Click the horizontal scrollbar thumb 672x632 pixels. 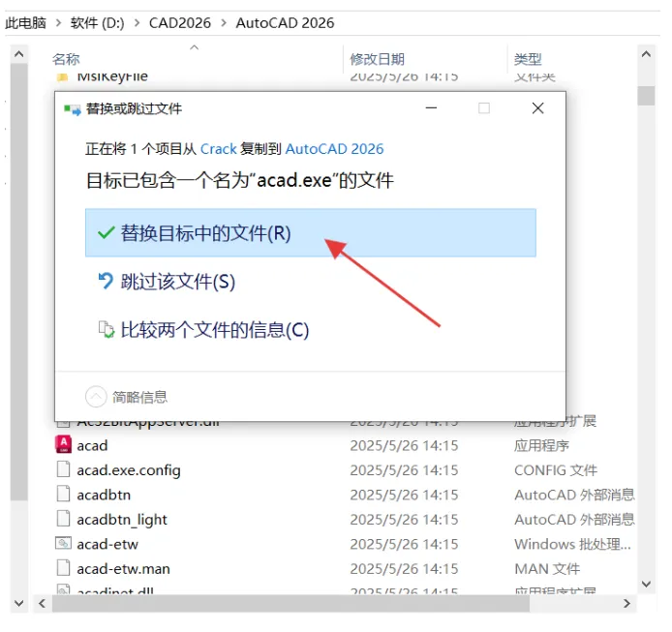pyautogui.click(x=290, y=603)
